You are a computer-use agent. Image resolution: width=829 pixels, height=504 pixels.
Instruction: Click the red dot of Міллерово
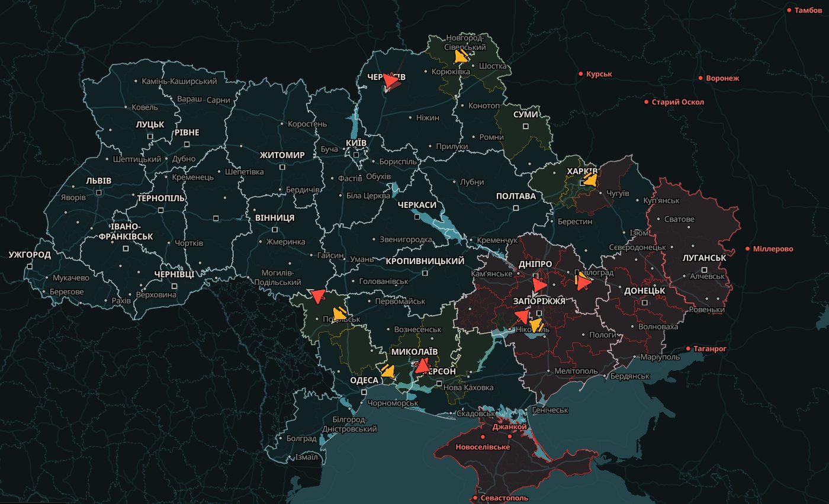(x=747, y=249)
